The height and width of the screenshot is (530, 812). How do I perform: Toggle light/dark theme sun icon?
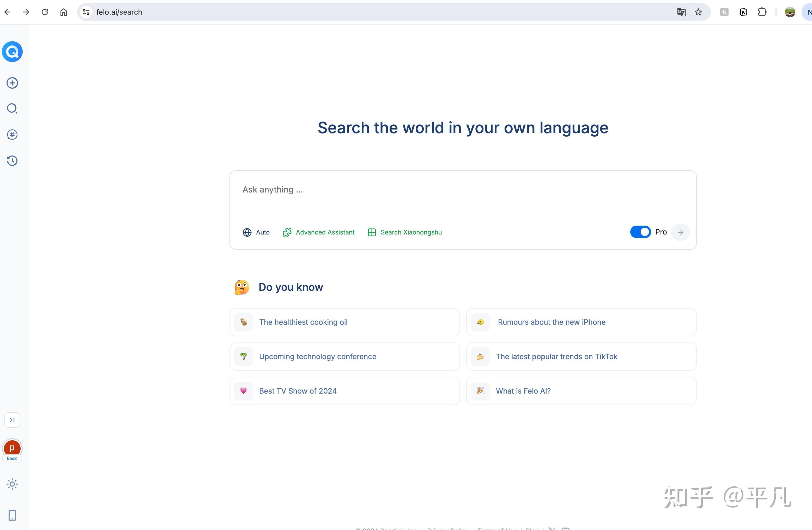pos(12,484)
